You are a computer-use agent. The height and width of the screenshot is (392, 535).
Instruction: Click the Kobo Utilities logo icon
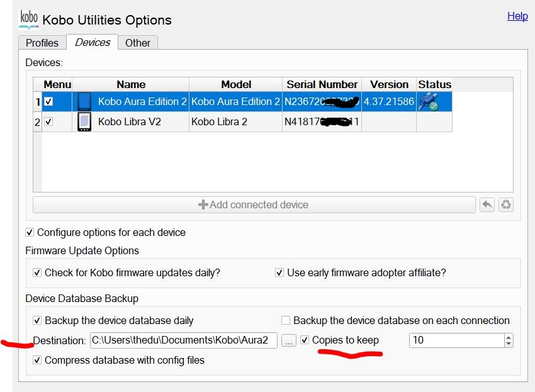pos(29,18)
